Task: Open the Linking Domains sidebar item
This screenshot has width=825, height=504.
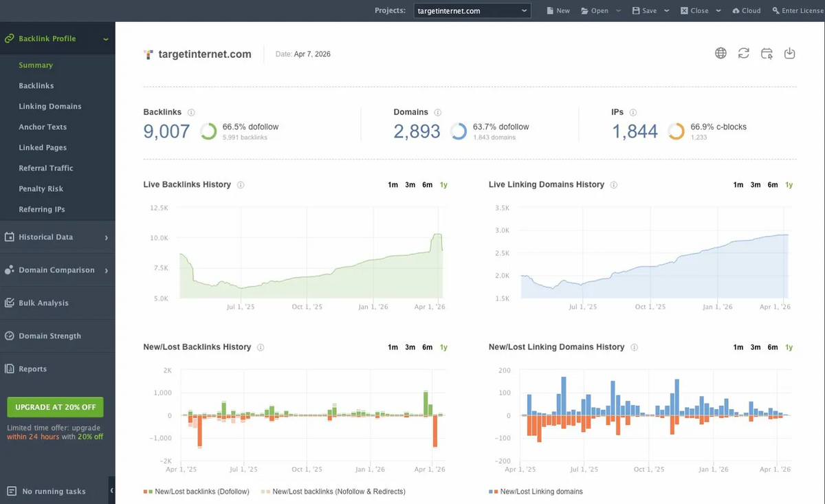Action: point(50,107)
